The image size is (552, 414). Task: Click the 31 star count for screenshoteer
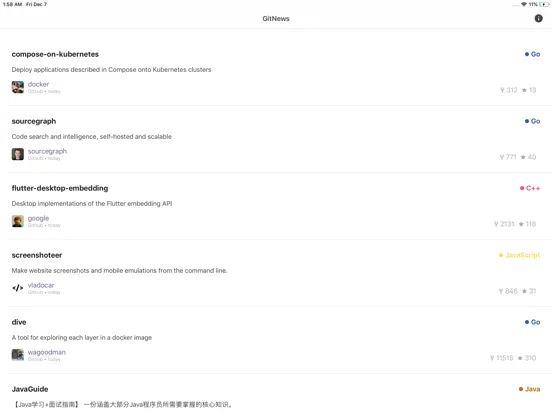pos(529,291)
